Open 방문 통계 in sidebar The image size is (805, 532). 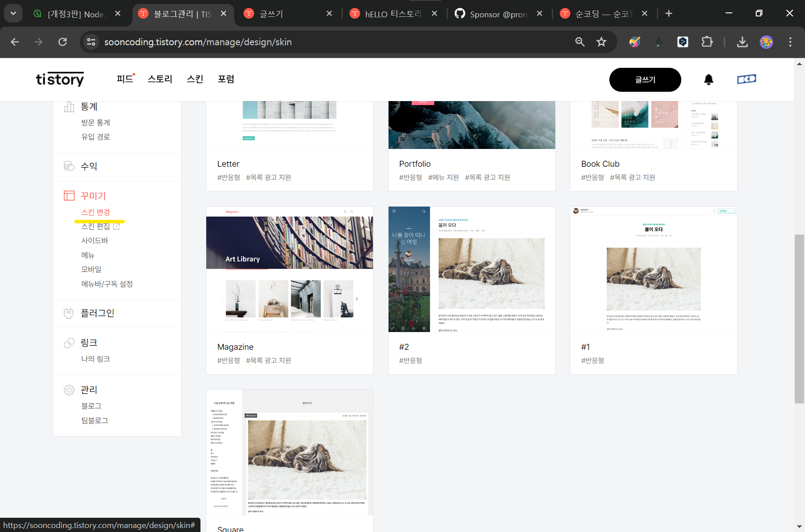click(95, 122)
